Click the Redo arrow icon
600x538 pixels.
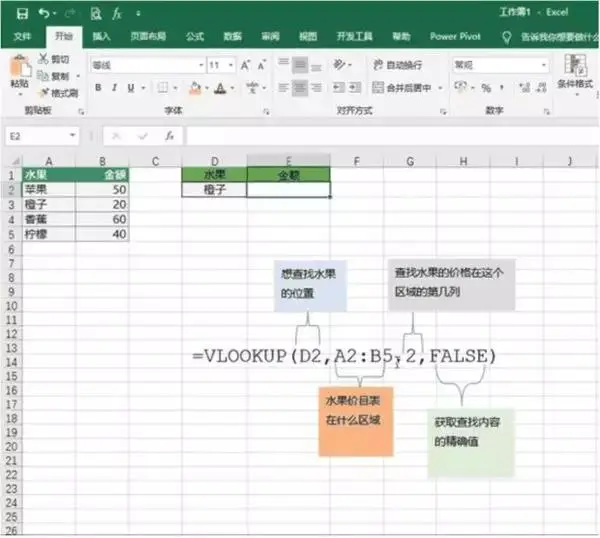(x=70, y=14)
